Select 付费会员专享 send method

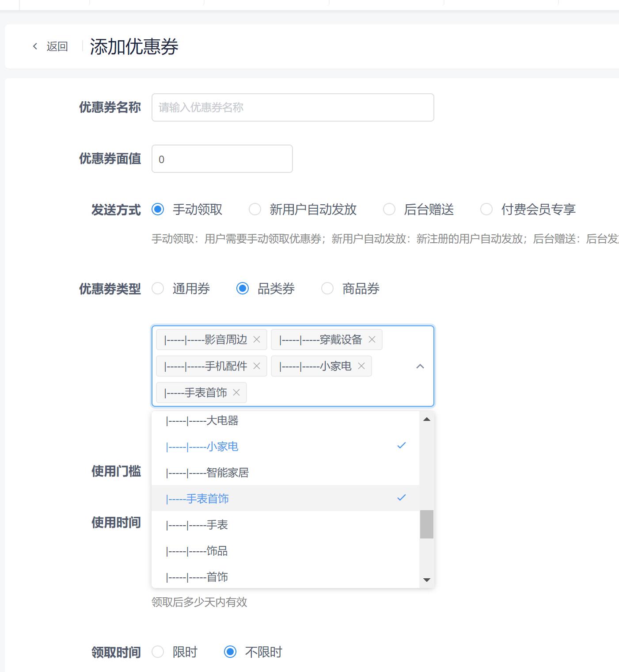tap(486, 209)
